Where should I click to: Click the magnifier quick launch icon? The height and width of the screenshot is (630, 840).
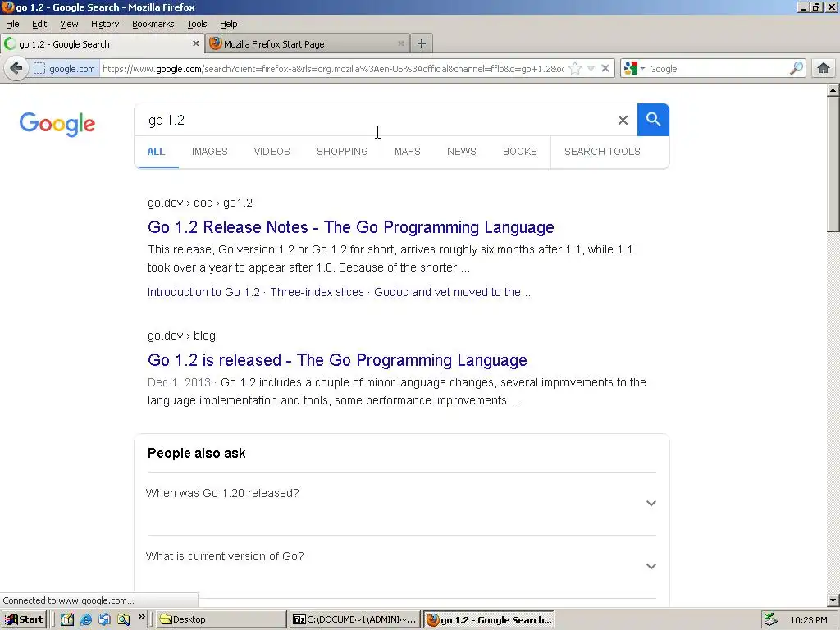pyautogui.click(x=123, y=619)
